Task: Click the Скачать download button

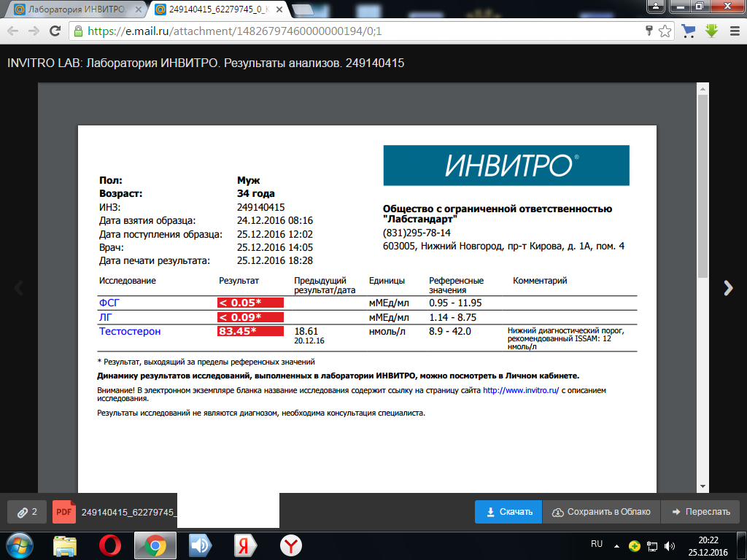Action: (508, 512)
